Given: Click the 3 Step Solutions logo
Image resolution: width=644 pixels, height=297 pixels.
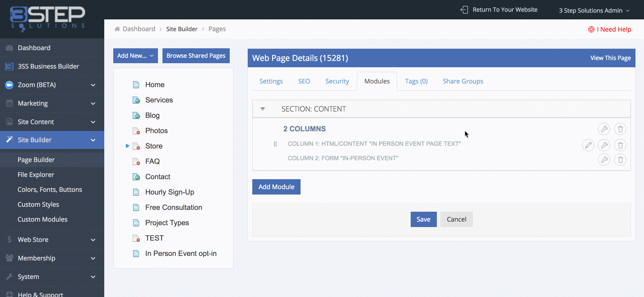Looking at the screenshot, I should tap(47, 17).
